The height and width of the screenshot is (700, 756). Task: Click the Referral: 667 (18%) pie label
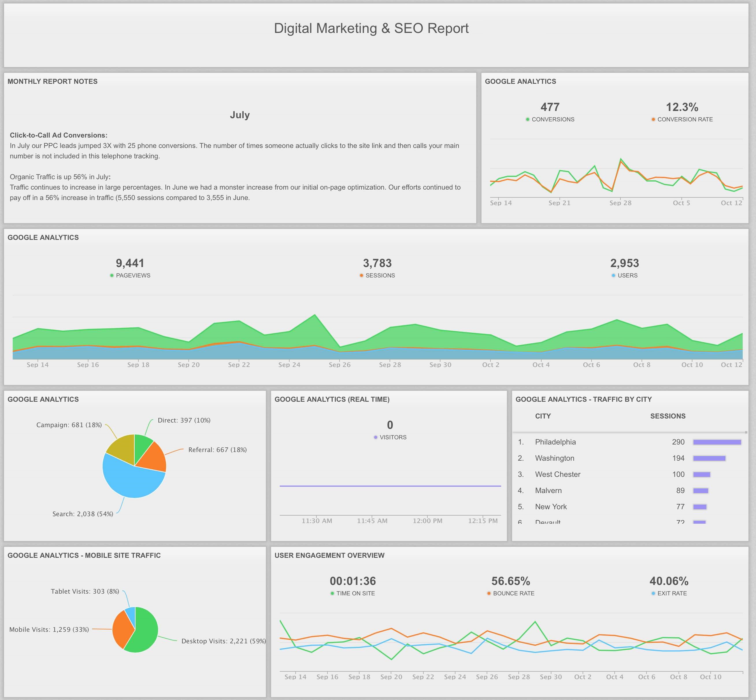[x=217, y=450]
